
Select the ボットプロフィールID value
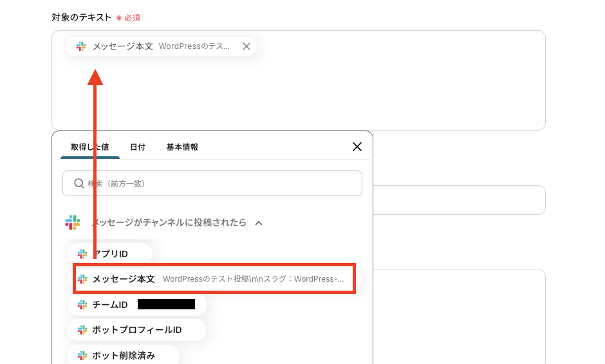pyautogui.click(x=137, y=330)
